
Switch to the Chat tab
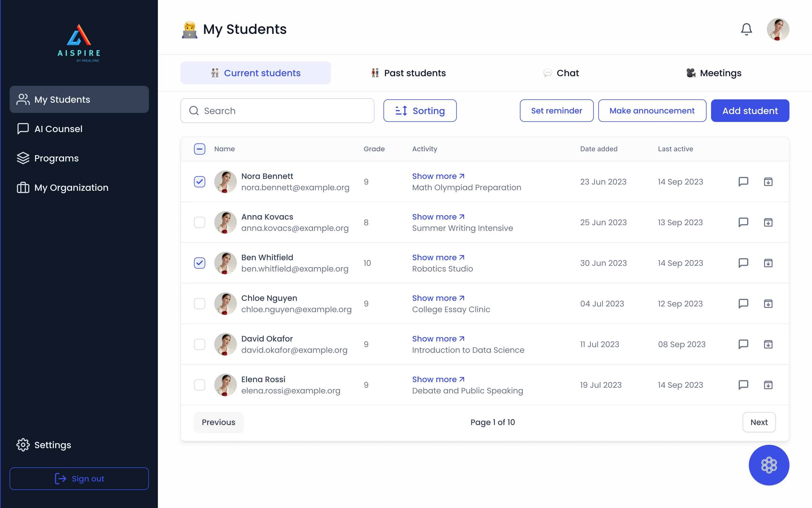click(561, 73)
